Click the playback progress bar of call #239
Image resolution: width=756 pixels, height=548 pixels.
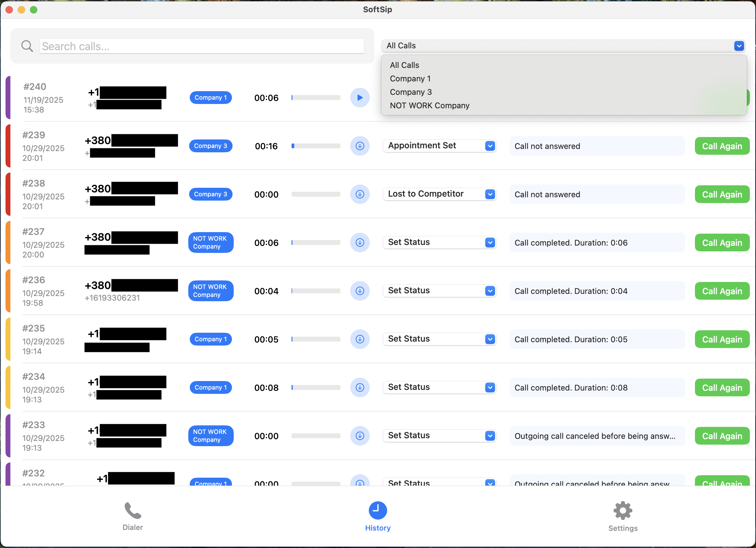316,146
